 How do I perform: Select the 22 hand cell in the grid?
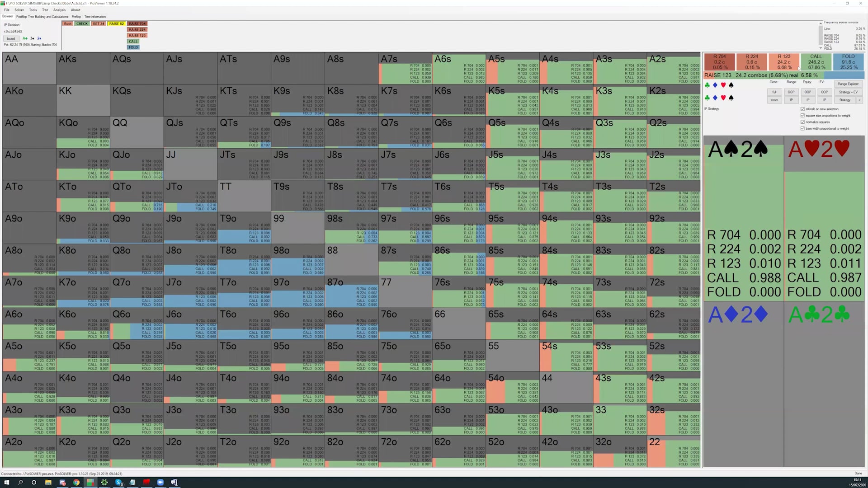coord(673,451)
